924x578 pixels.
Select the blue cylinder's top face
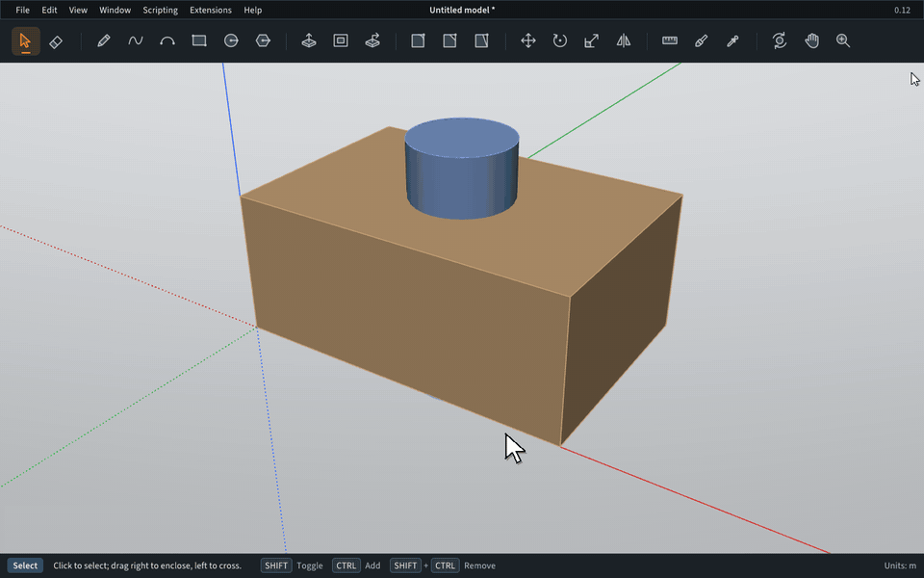click(x=462, y=138)
